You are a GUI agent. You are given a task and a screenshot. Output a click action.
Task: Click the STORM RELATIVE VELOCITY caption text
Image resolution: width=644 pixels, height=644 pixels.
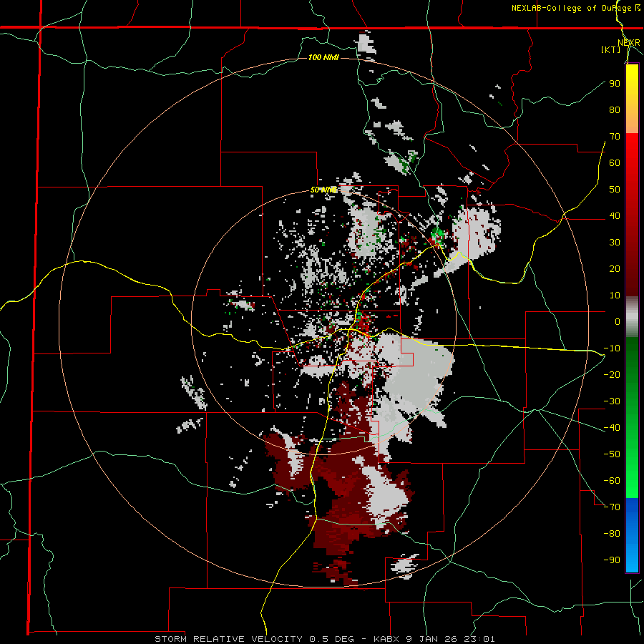(228, 639)
